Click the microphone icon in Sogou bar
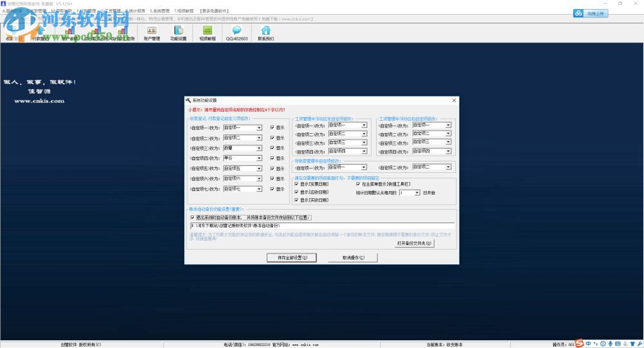 click(611, 343)
